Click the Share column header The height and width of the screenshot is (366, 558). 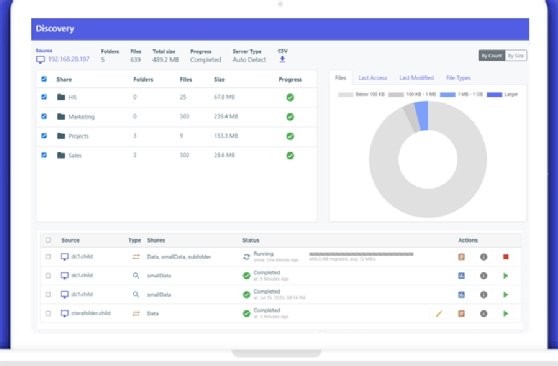click(x=64, y=79)
